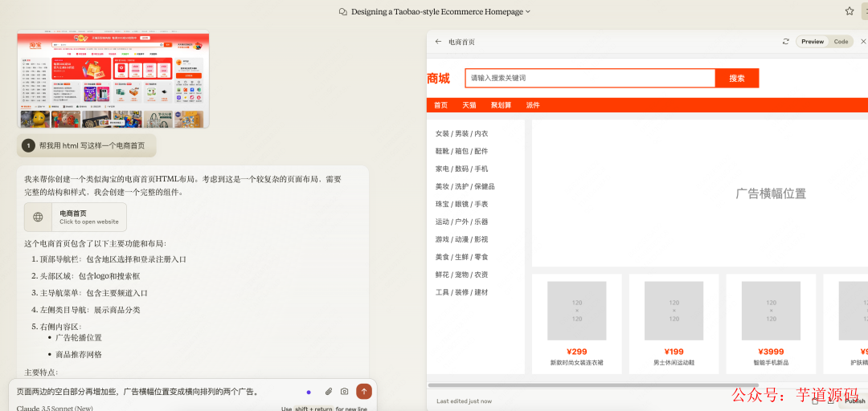The height and width of the screenshot is (411, 868).
Task: Open the 女装 / 男装 / 内衣 category
Action: point(461,133)
